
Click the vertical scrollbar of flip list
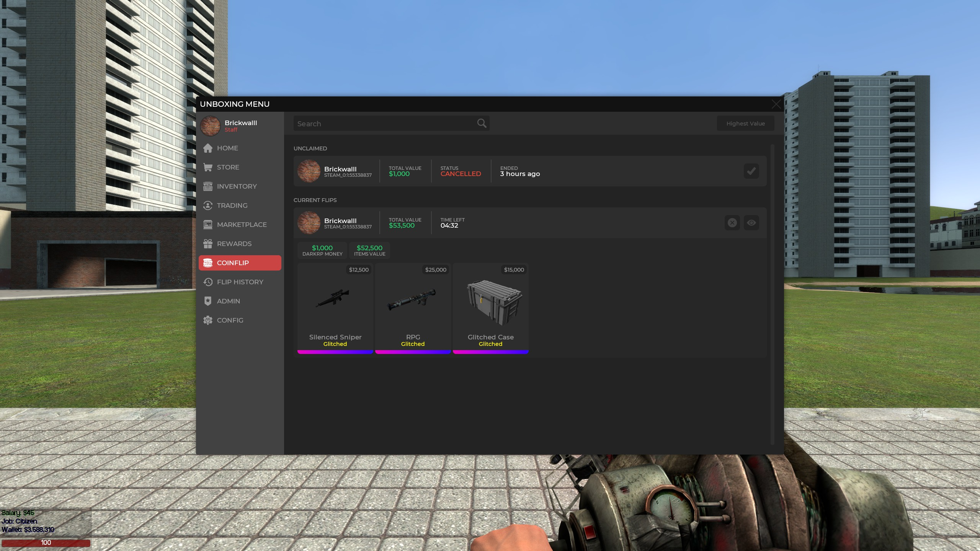pos(772,295)
